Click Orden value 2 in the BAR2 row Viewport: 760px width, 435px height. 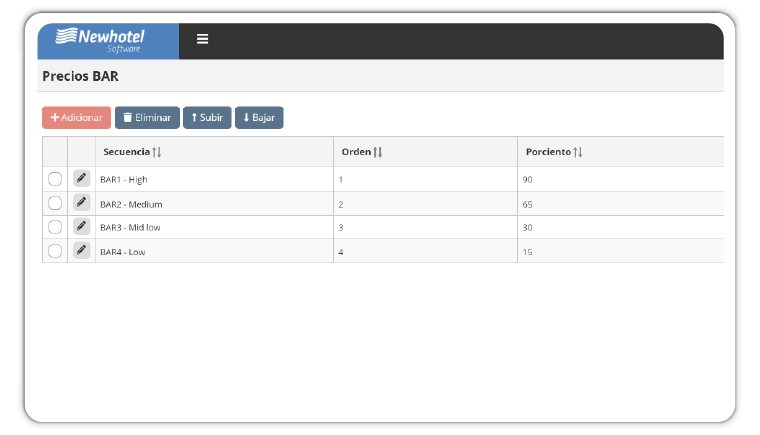point(341,205)
